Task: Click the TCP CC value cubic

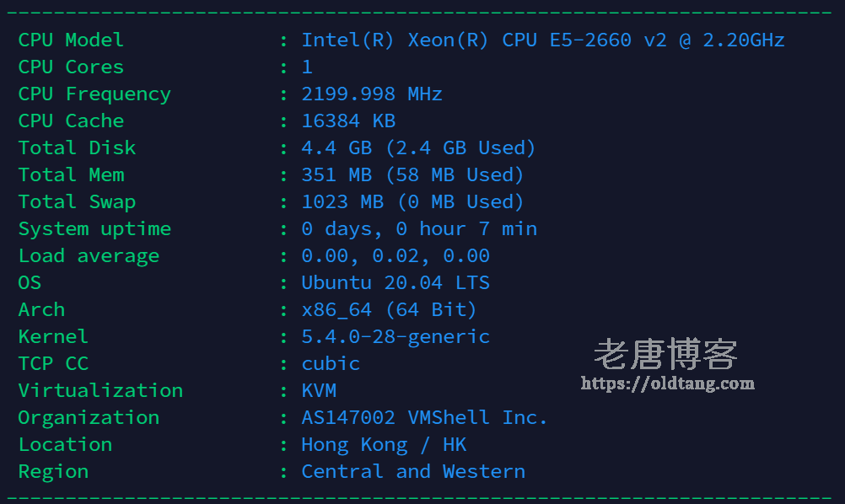Action: click(331, 363)
